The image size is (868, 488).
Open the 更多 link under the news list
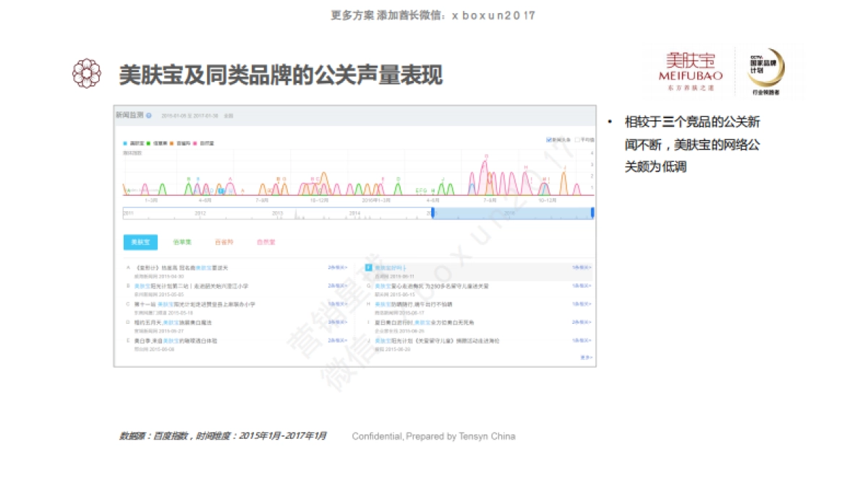click(586, 357)
